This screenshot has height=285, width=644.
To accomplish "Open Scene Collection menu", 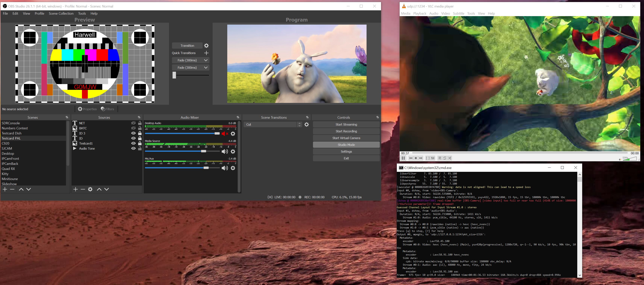I will [61, 14].
